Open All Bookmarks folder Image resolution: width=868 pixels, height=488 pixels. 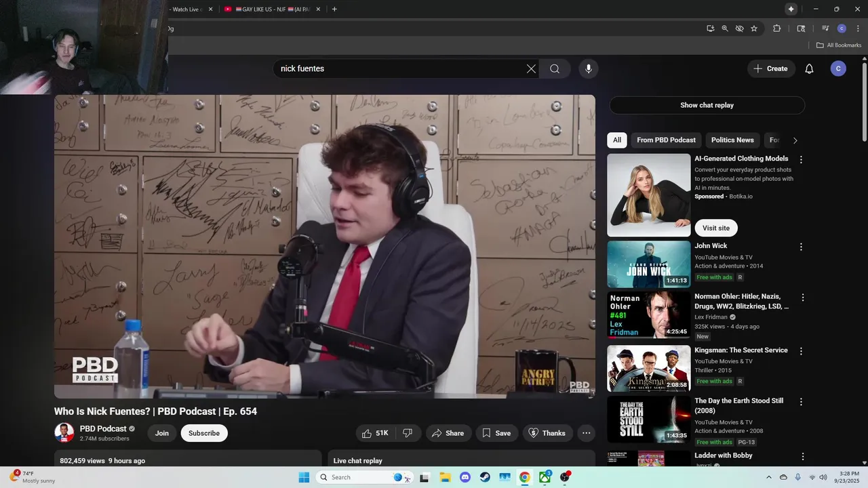[839, 45]
